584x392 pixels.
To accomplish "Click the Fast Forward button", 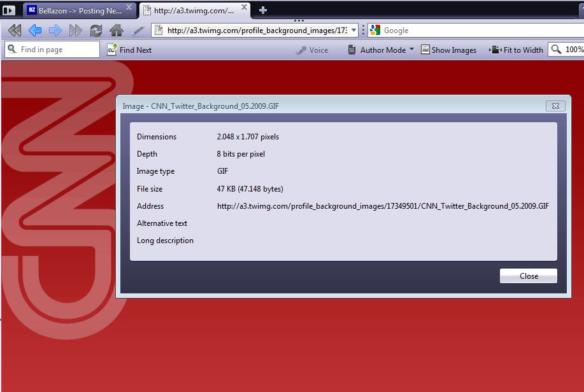I will 76,30.
